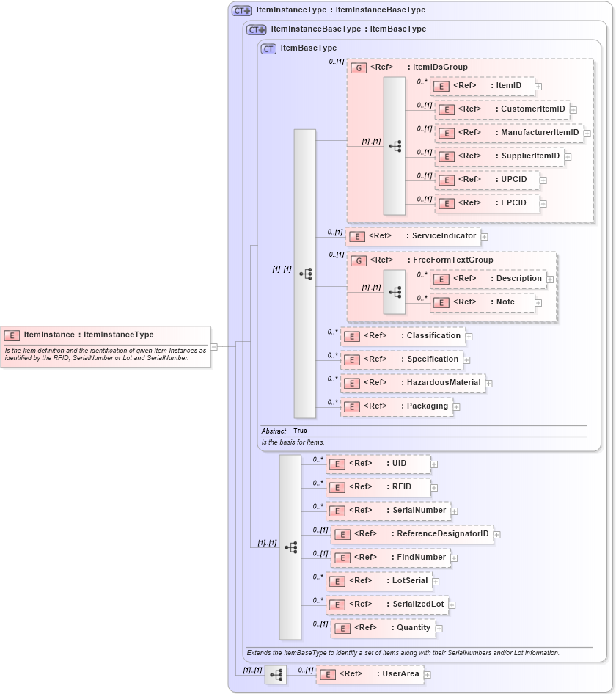Click the sequence compositor in the SerialNumber group
This screenshot has height=694, width=616.
(x=292, y=546)
